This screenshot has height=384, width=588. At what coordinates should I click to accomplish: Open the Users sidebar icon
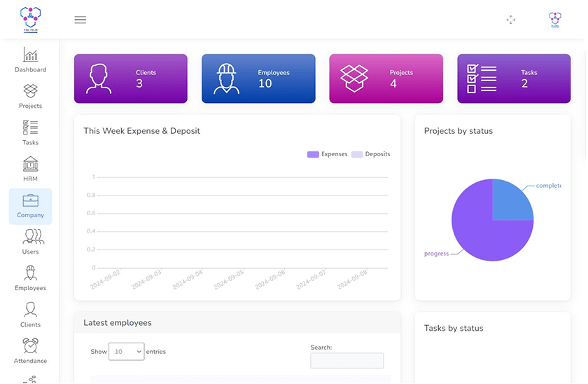pos(30,237)
